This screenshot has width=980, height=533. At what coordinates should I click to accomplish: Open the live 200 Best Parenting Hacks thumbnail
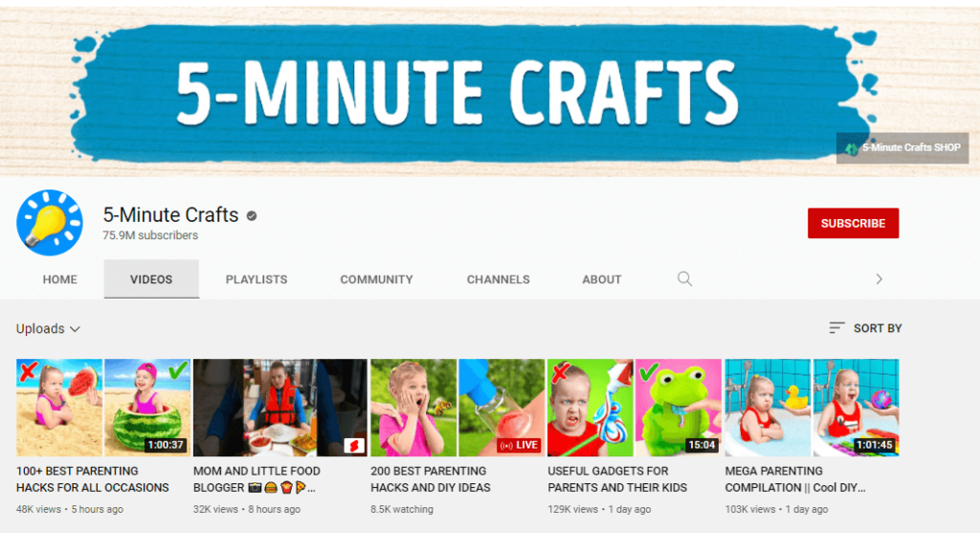click(x=457, y=408)
